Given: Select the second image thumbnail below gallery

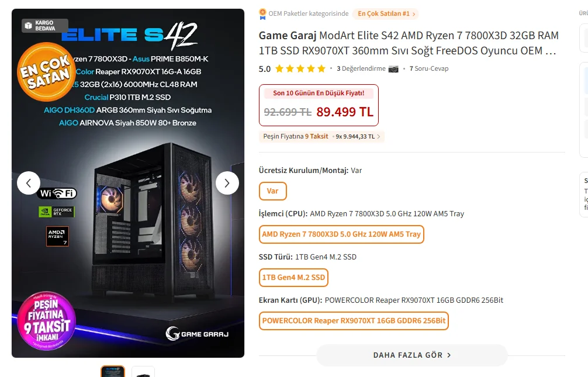Looking at the screenshot, I should tap(143, 371).
